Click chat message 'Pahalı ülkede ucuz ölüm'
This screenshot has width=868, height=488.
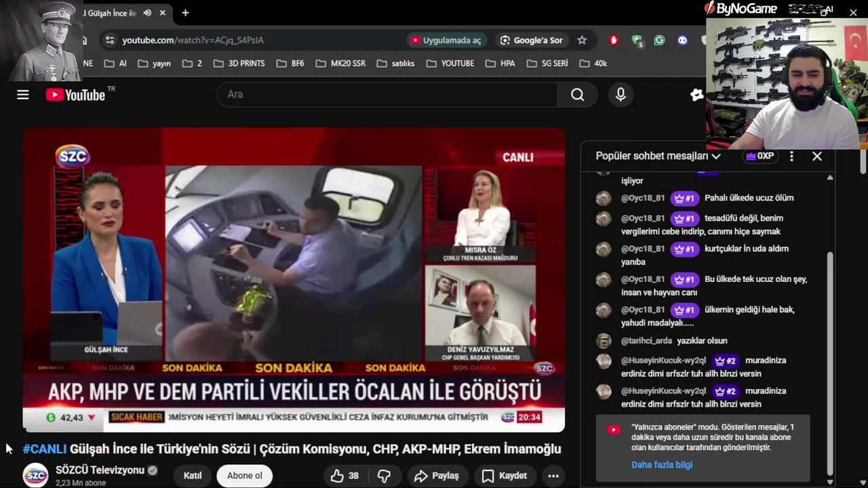(x=749, y=198)
